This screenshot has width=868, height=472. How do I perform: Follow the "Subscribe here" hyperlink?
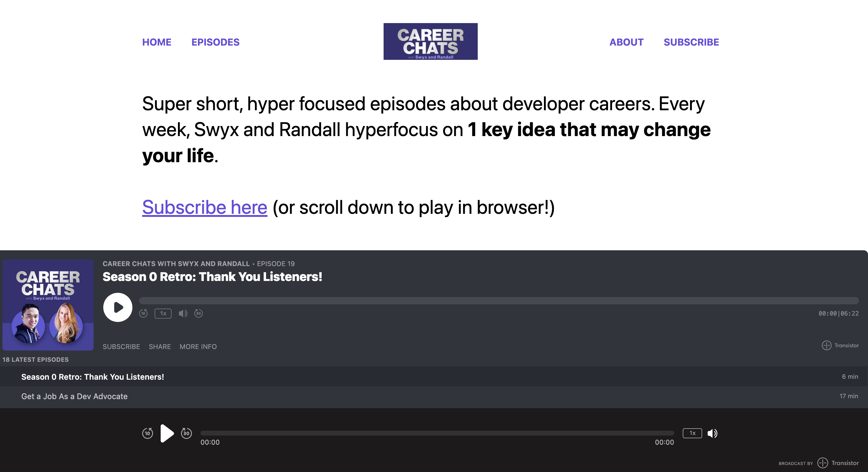point(204,207)
